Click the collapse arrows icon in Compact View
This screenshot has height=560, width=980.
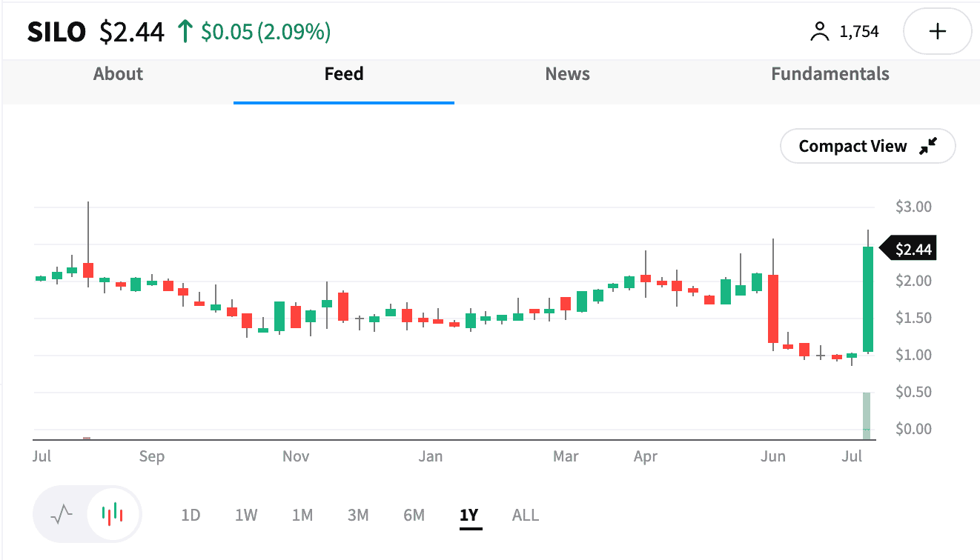pyautogui.click(x=928, y=146)
